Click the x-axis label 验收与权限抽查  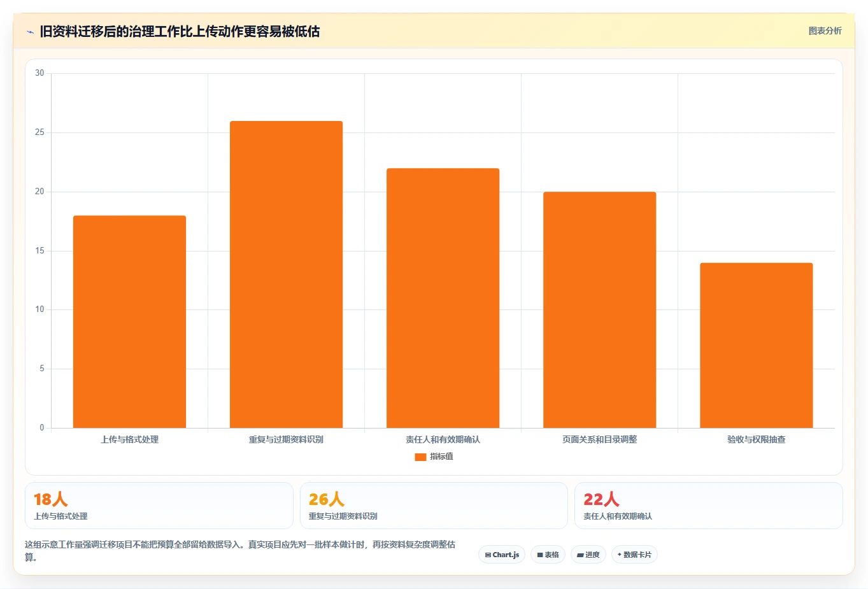(x=756, y=439)
